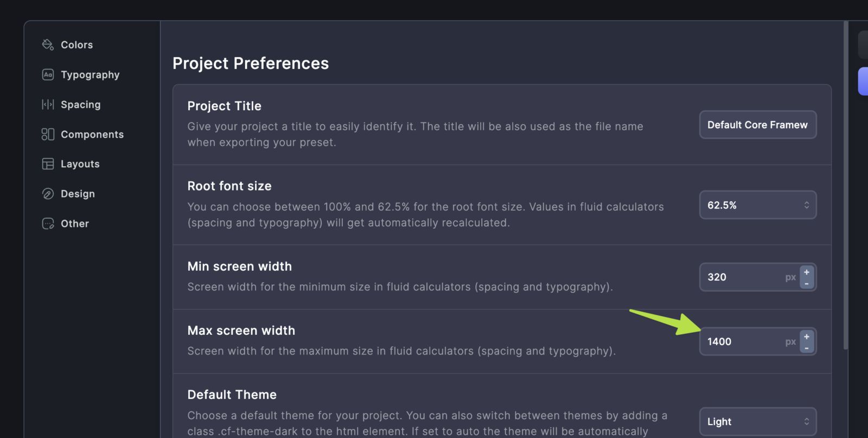
Task: Click the Max screen width 1400 field
Action: [x=743, y=342]
